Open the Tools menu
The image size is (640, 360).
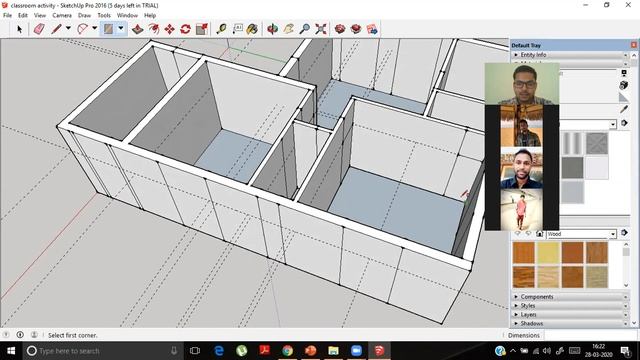104,15
